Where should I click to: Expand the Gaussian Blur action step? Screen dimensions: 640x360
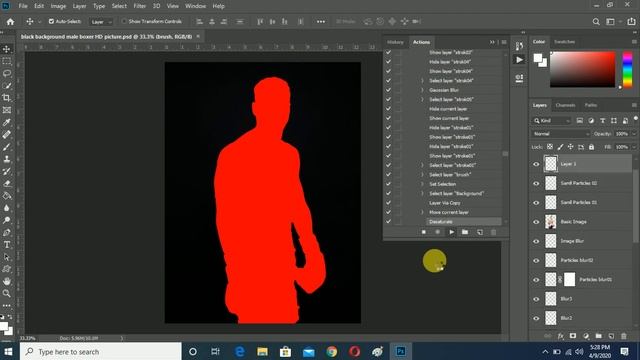click(x=422, y=90)
